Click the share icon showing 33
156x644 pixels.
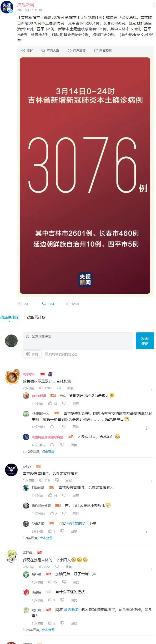click(20, 303)
